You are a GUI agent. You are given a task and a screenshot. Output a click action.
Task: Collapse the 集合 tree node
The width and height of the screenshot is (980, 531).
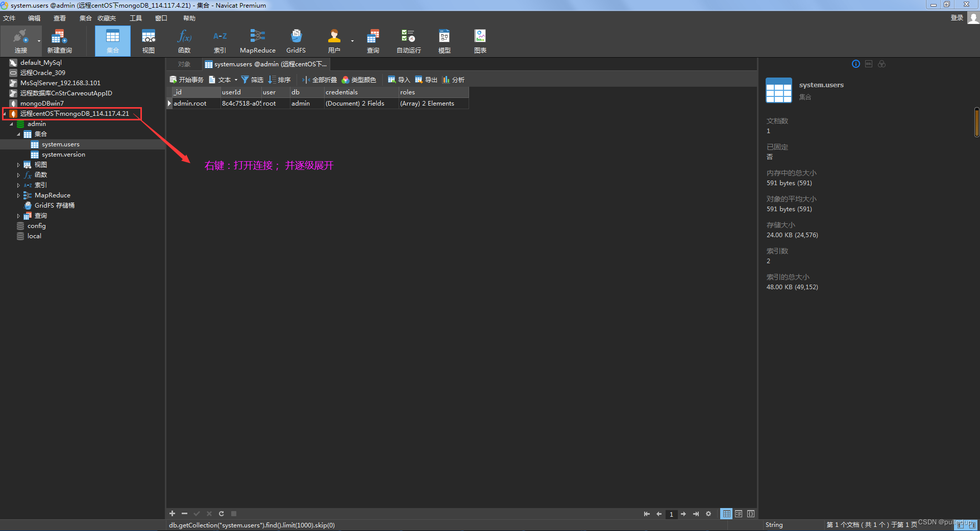(x=18, y=134)
